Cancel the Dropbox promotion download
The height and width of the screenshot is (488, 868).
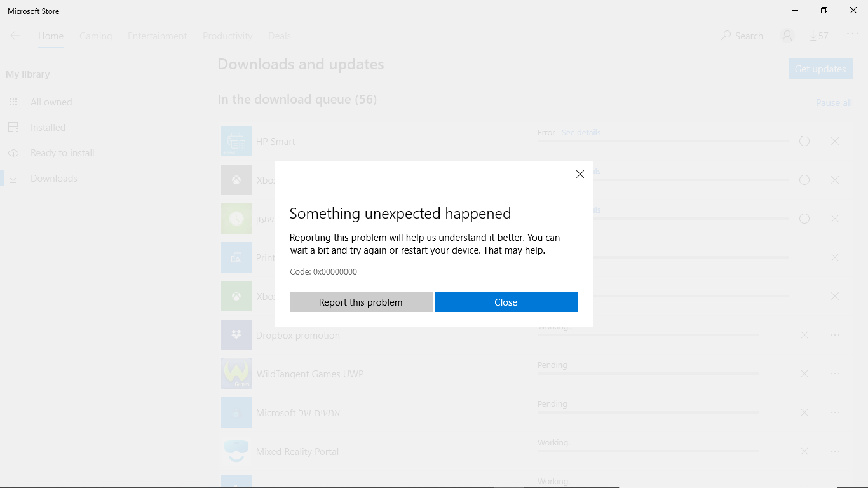[804, 335]
